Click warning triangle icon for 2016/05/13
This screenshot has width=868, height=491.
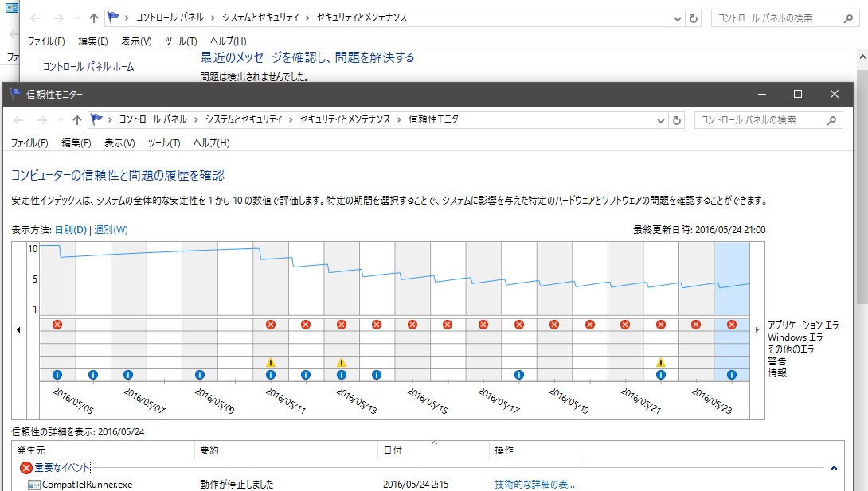pyautogui.click(x=342, y=363)
